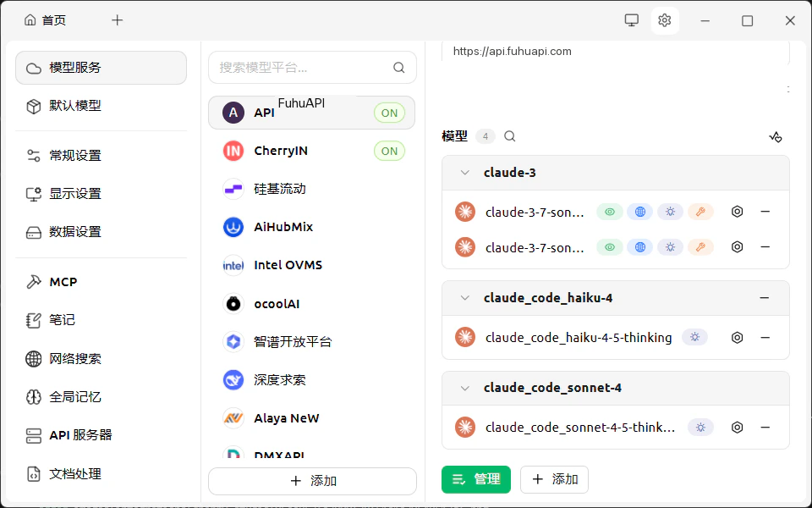Switch to the 首页 home tab

pos(46,20)
